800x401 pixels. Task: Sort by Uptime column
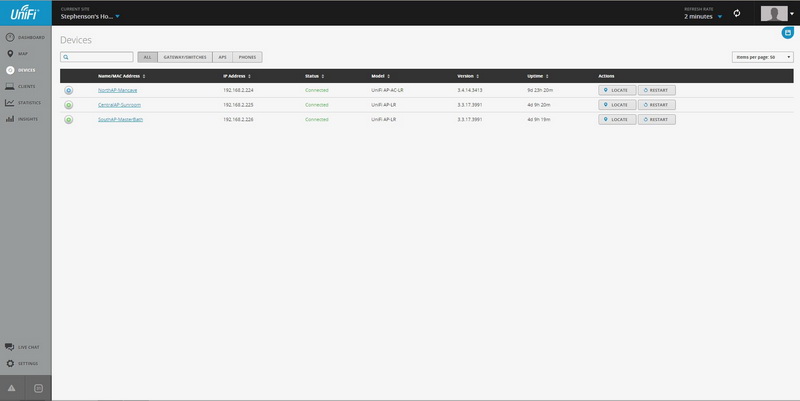538,76
